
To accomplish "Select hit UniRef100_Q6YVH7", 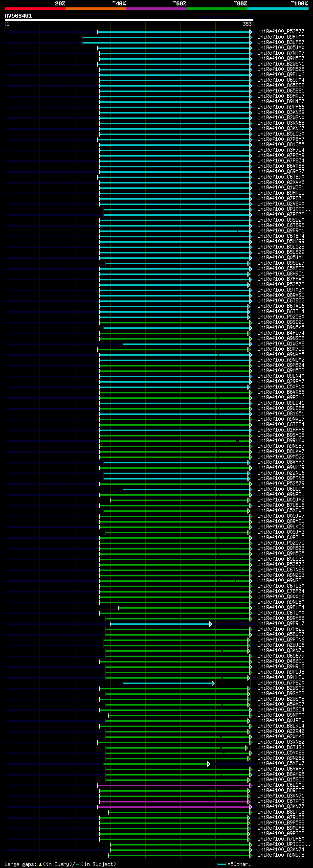I will click(281, 769).
